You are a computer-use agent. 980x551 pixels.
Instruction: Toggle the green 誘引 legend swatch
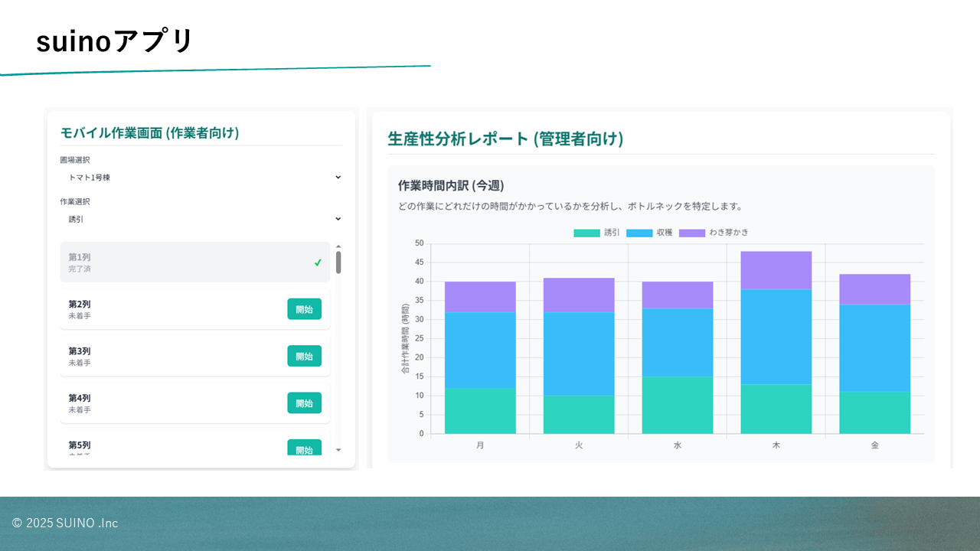586,233
